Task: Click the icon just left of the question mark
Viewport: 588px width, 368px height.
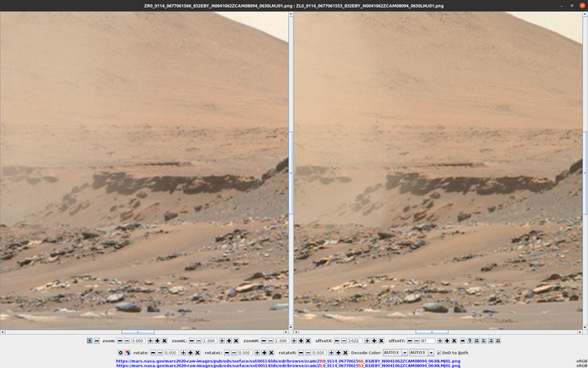Action: tap(463, 341)
